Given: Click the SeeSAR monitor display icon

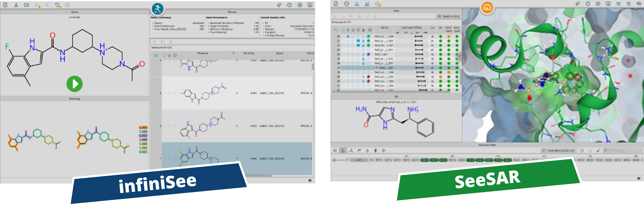Looking at the screenshot, I should coord(608,4).
